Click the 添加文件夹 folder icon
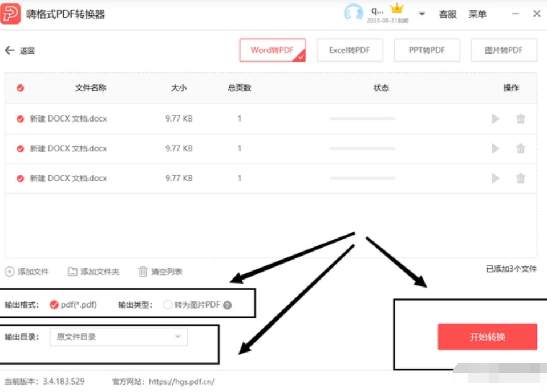 pyautogui.click(x=72, y=272)
